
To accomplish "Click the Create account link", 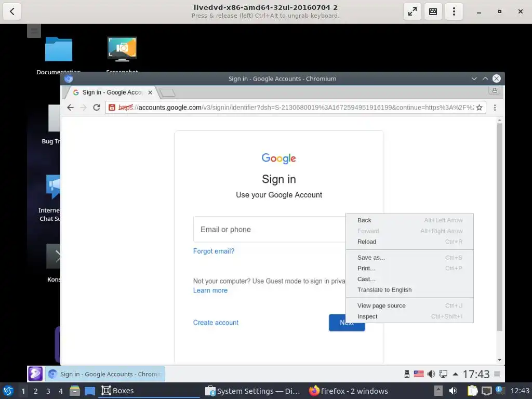I will 216,323.
